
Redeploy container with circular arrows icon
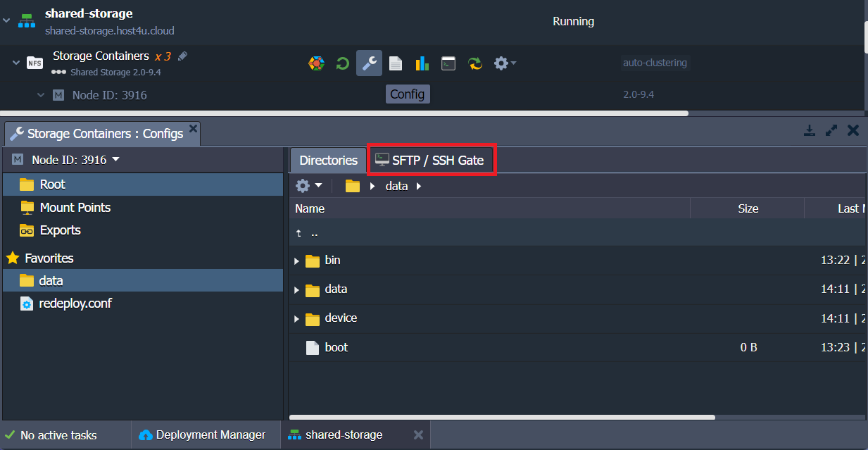coord(475,63)
